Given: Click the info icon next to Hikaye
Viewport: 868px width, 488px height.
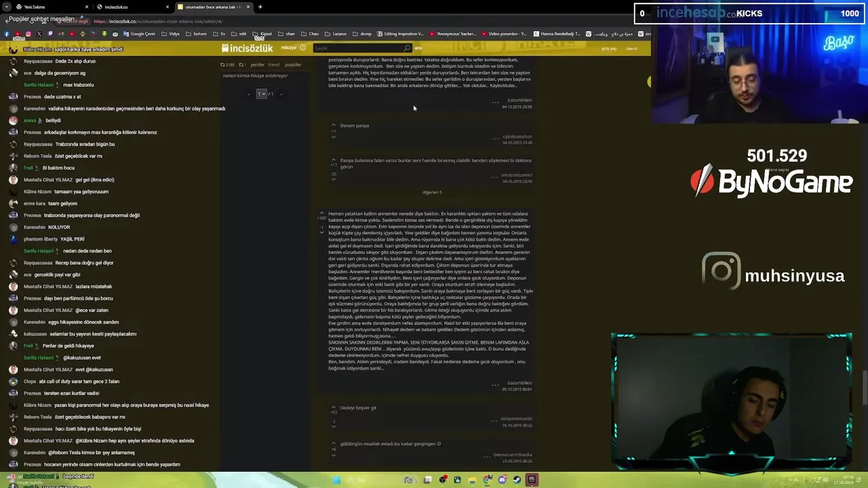Looking at the screenshot, I should pyautogui.click(x=303, y=47).
